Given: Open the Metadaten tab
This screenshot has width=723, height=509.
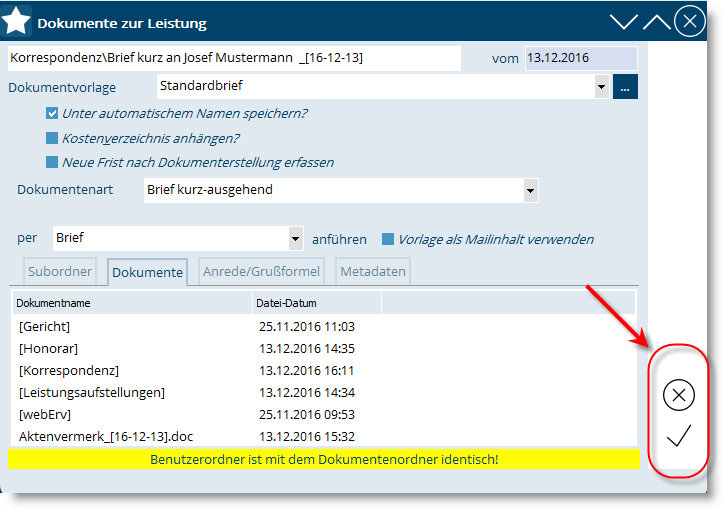Looking at the screenshot, I should pos(372,272).
